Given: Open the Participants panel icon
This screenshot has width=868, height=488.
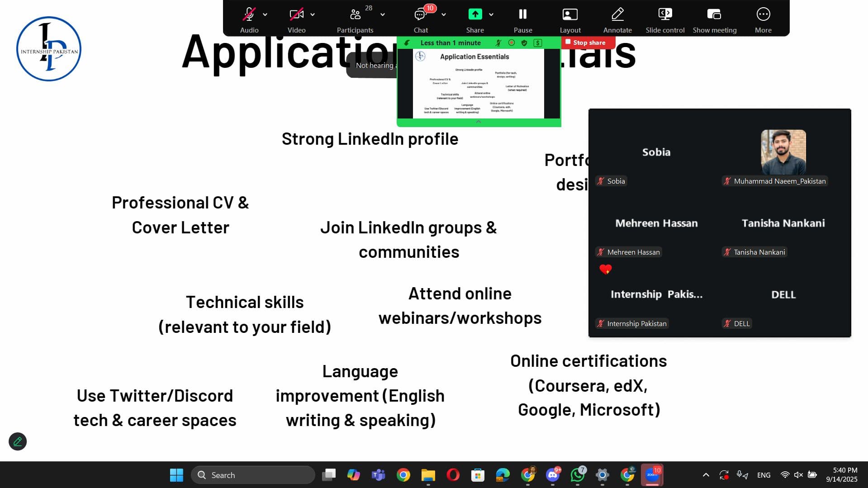Looking at the screenshot, I should click(356, 14).
